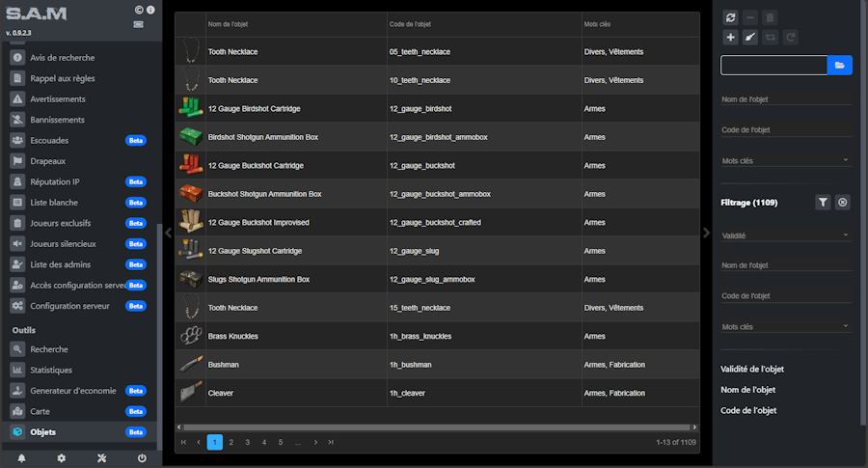868x468 pixels.
Task: Click the info icon near the S.A.M logo
Action: click(x=150, y=11)
